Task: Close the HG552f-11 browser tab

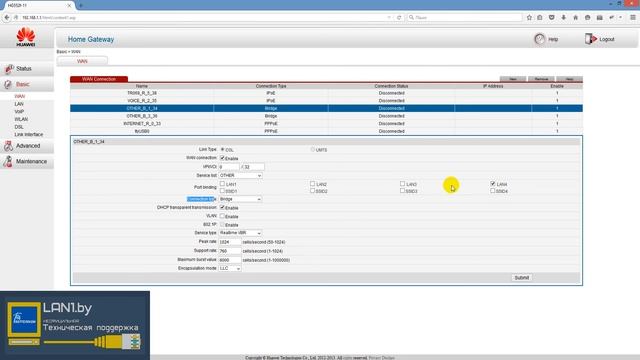Action: pos(69,5)
